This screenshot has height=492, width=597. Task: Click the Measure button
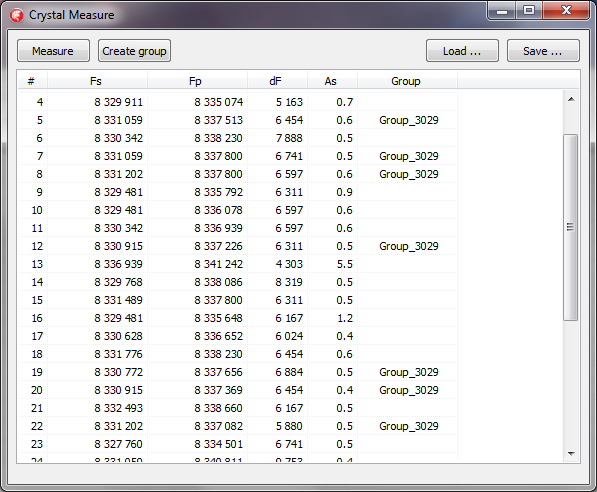(x=53, y=51)
